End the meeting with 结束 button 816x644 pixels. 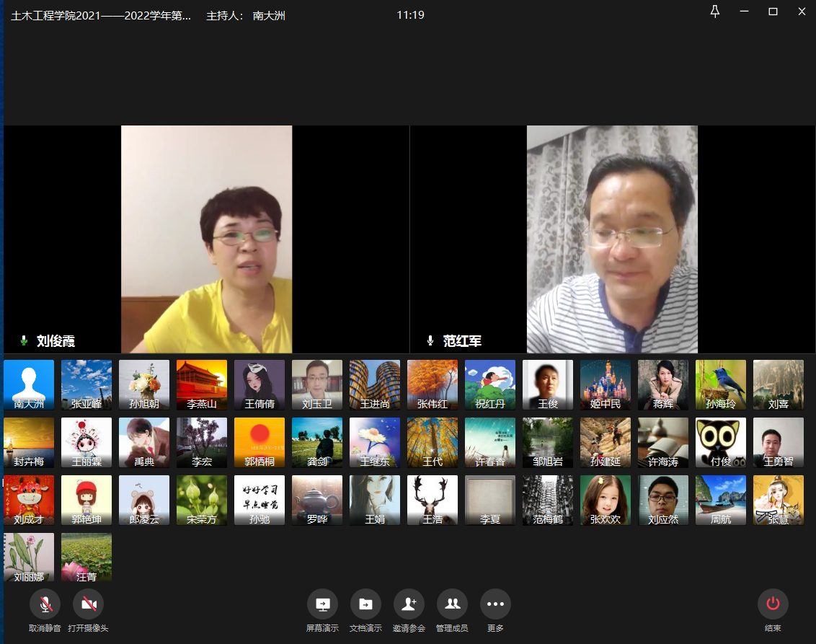coord(773,604)
